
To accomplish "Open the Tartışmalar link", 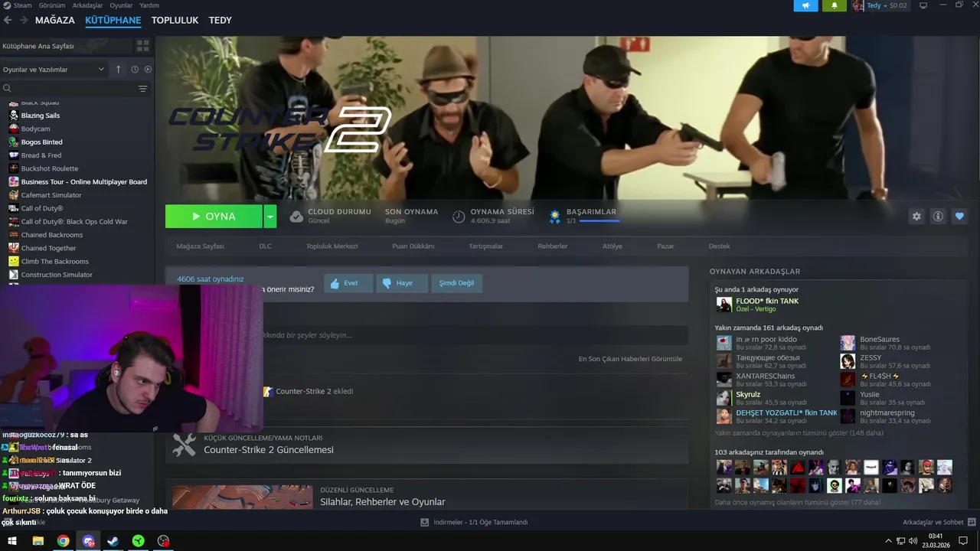I will pyautogui.click(x=486, y=246).
